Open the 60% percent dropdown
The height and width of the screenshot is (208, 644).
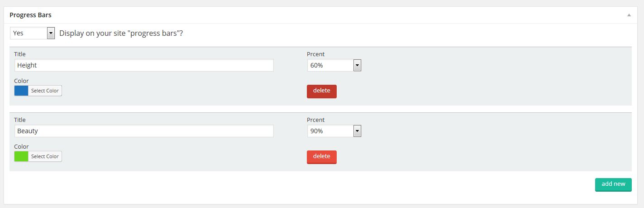coord(334,65)
